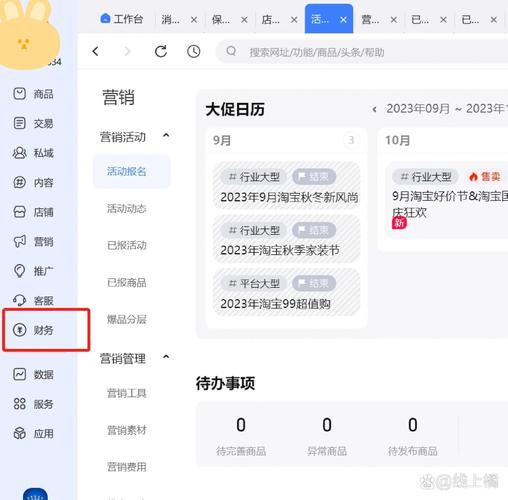Open the 营销 megaphone icon

[x=19, y=241]
